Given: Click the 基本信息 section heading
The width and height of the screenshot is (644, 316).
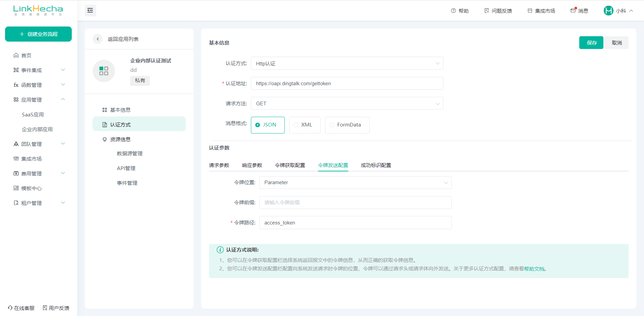Looking at the screenshot, I should pos(219,43).
